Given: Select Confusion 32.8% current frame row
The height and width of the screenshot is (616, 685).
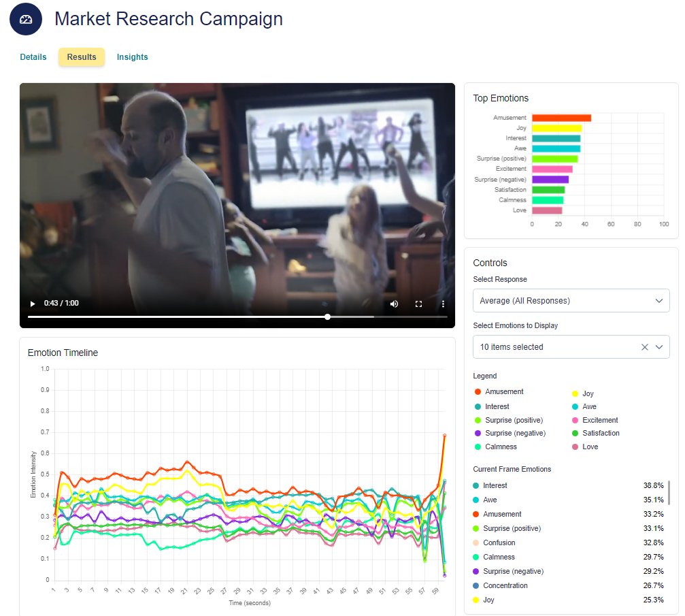Looking at the screenshot, I should (x=569, y=542).
